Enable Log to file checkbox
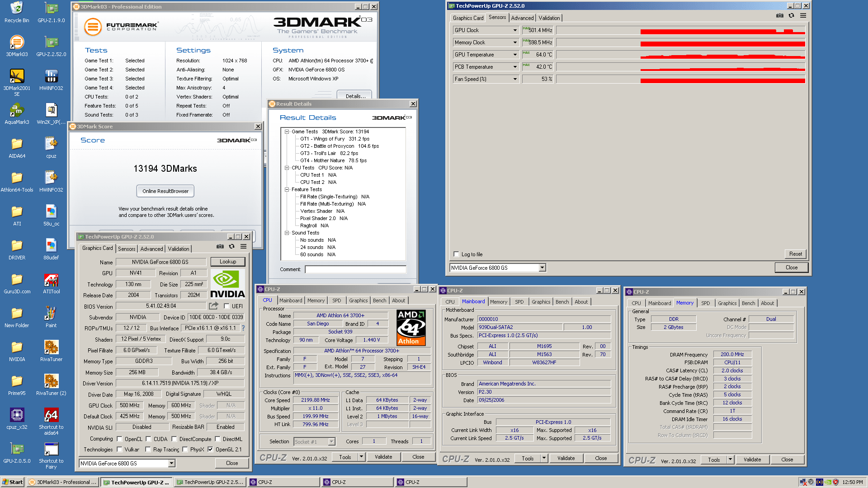 456,254
